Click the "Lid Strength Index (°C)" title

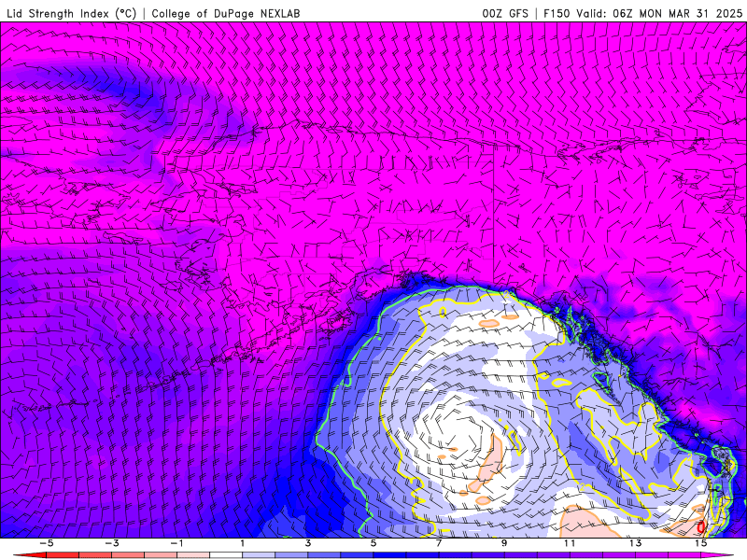pos(72,13)
